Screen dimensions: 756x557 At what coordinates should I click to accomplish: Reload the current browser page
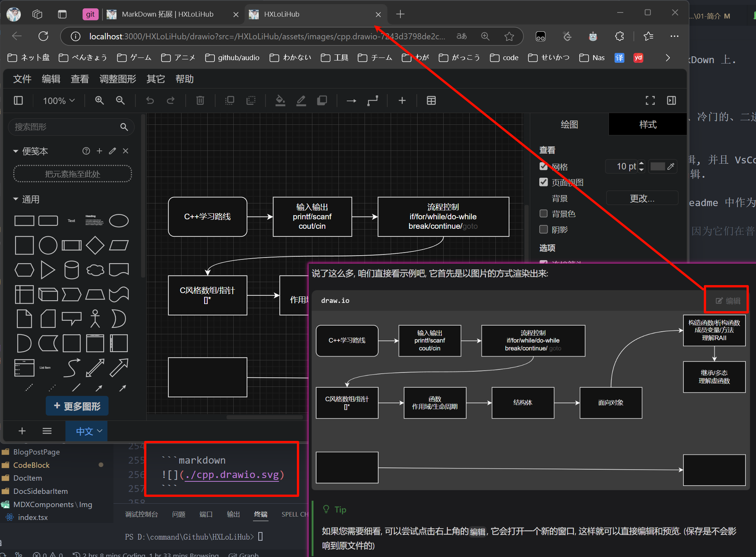click(43, 36)
